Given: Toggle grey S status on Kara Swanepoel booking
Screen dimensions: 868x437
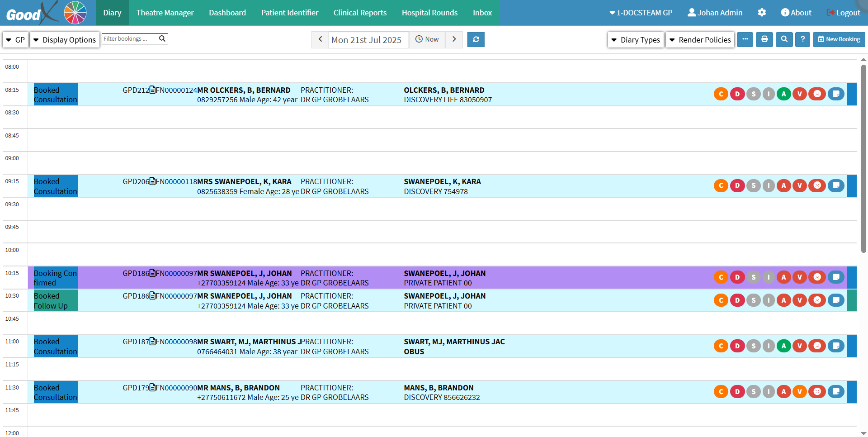Looking at the screenshot, I should (x=753, y=185).
